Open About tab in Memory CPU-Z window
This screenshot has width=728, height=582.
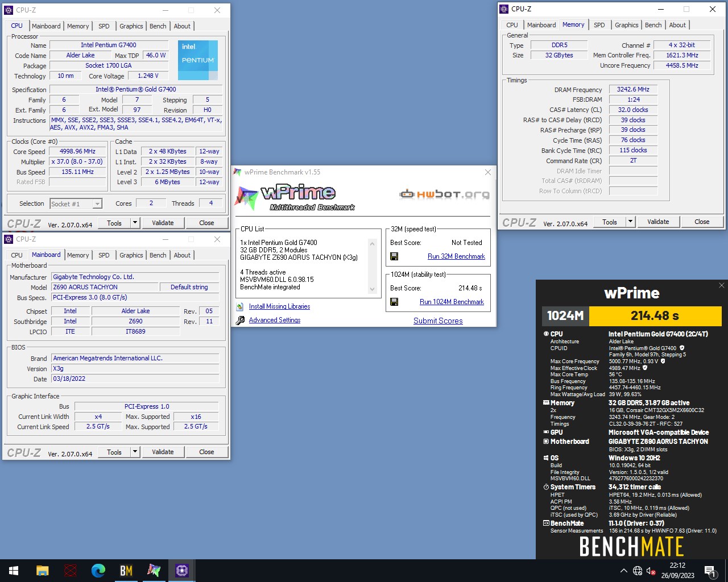(x=677, y=25)
